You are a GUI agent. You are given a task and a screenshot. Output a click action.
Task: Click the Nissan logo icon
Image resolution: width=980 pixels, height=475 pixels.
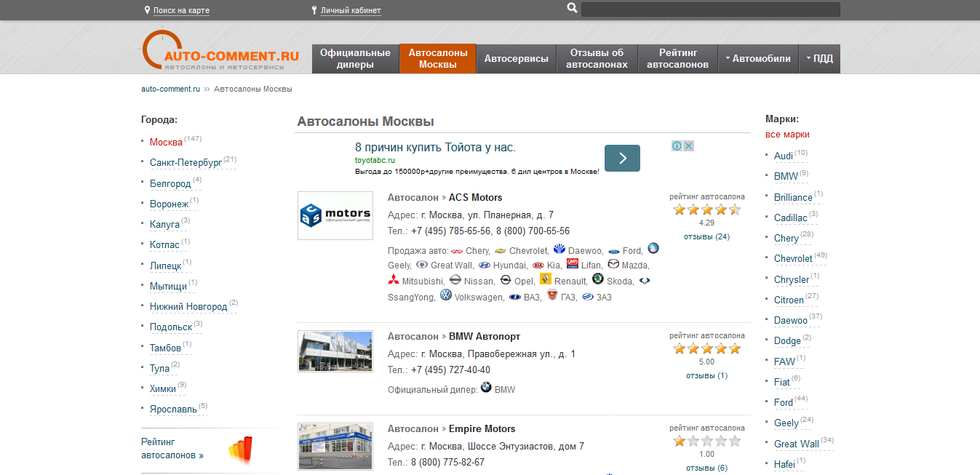455,280
